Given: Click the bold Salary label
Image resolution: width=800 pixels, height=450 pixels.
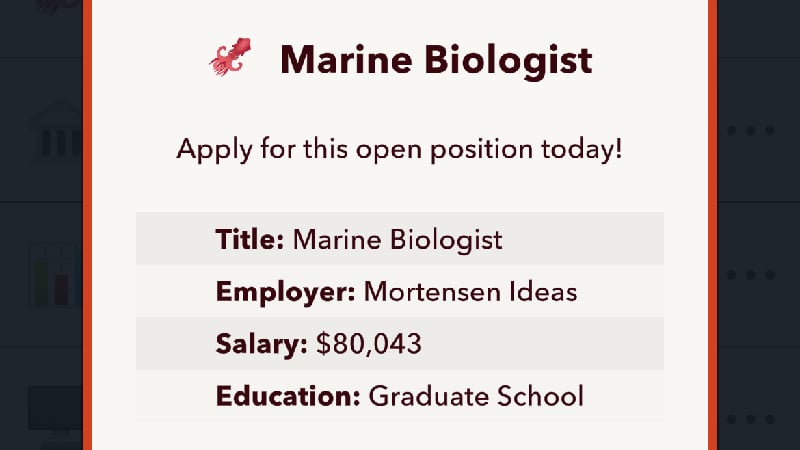Looking at the screenshot, I should pyautogui.click(x=261, y=343).
